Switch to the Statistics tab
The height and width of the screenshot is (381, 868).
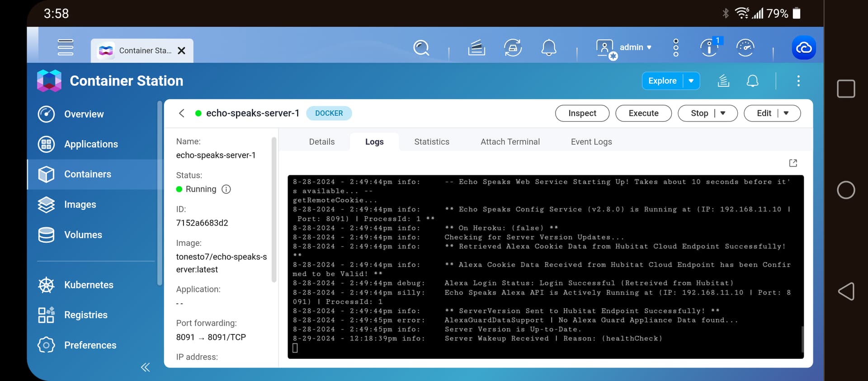point(431,142)
